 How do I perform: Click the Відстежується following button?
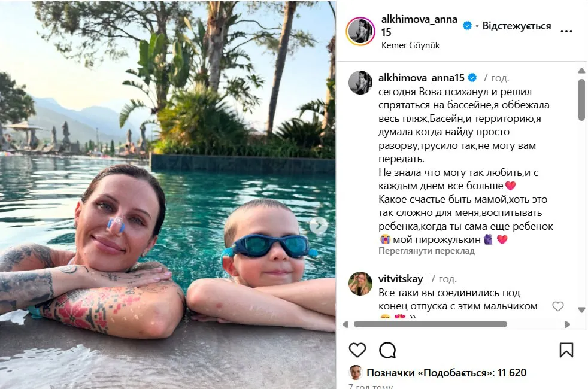[516, 26]
